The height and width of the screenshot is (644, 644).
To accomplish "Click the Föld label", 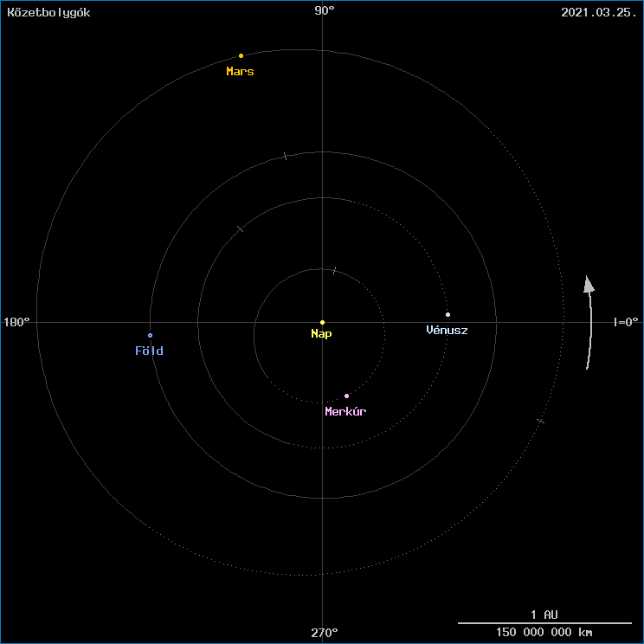I will 150,351.
